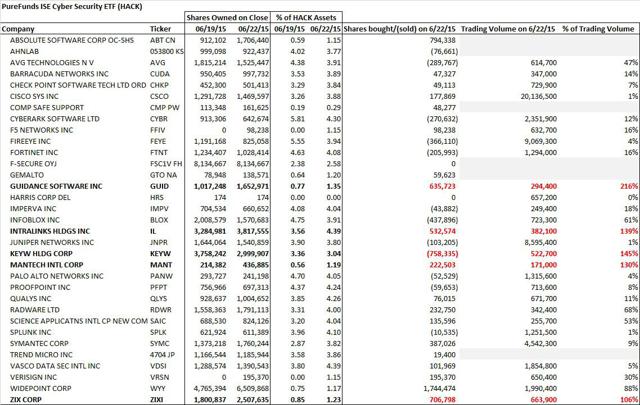Screen dimensions: 640x405
Task: Click 'BARRACUDA NETWORKS INC' company cell
Action: tap(59, 74)
